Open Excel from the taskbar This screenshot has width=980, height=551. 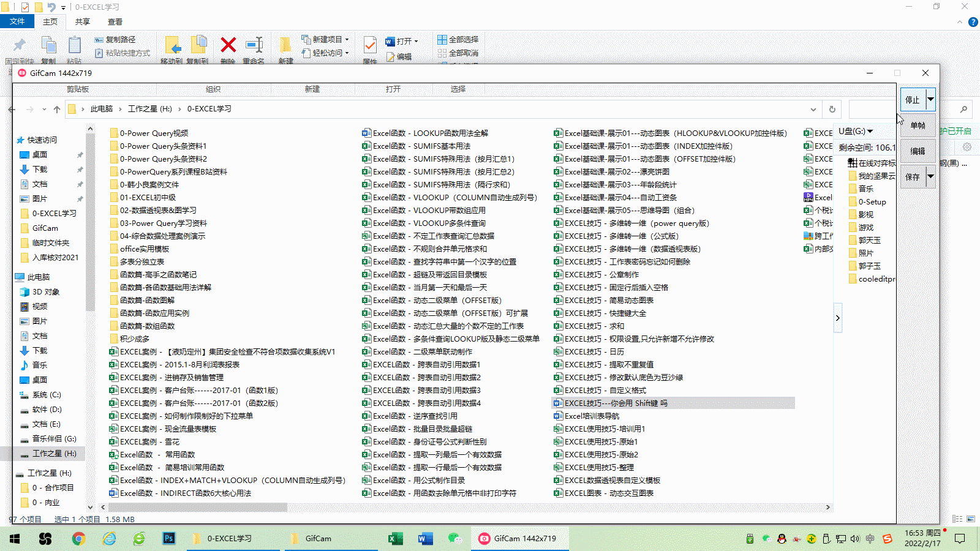point(396,539)
